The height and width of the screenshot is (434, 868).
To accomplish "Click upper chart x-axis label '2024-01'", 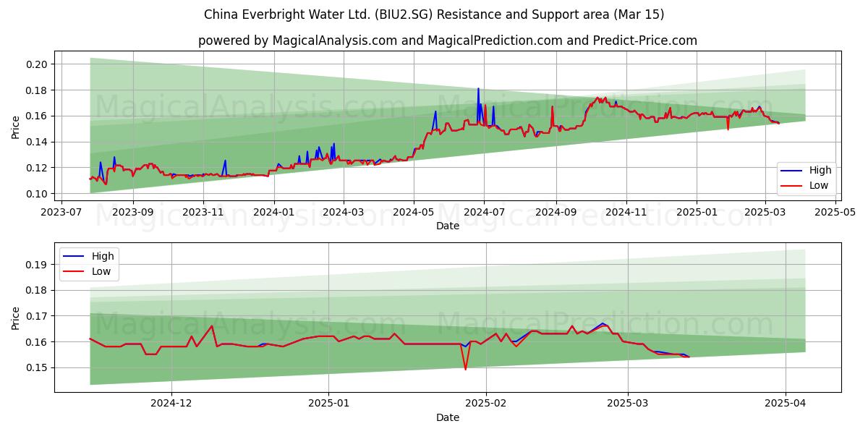I will tap(274, 213).
